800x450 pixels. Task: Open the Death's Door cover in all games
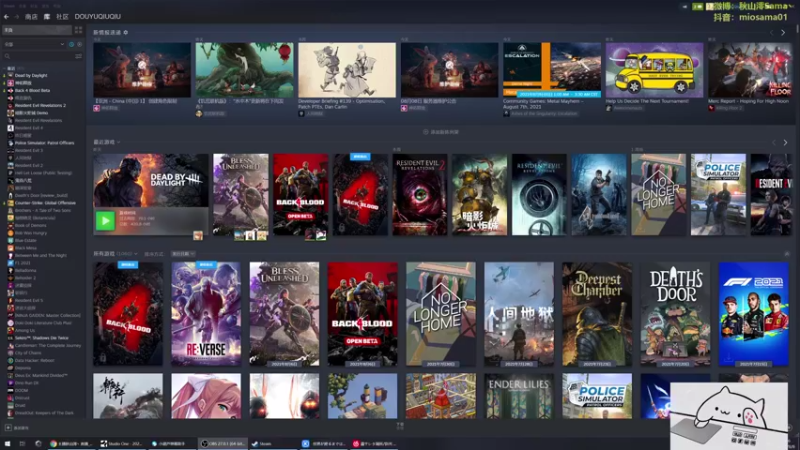[676, 314]
